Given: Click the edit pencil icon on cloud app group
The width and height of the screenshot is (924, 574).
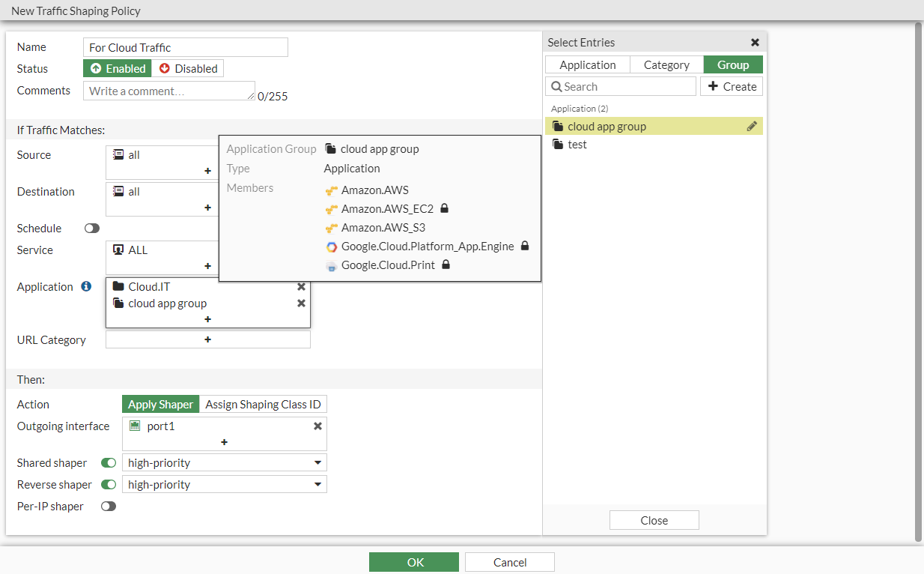Looking at the screenshot, I should [x=752, y=126].
